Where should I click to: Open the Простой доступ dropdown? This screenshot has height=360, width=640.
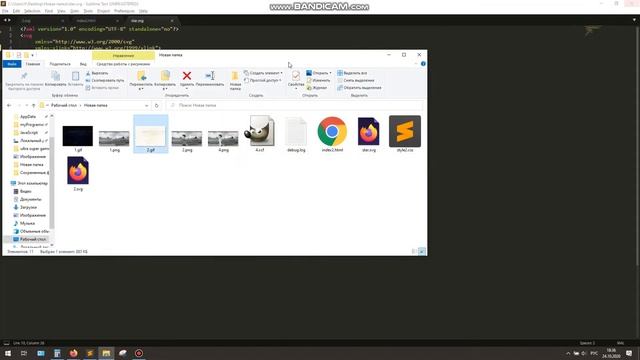(x=263, y=80)
